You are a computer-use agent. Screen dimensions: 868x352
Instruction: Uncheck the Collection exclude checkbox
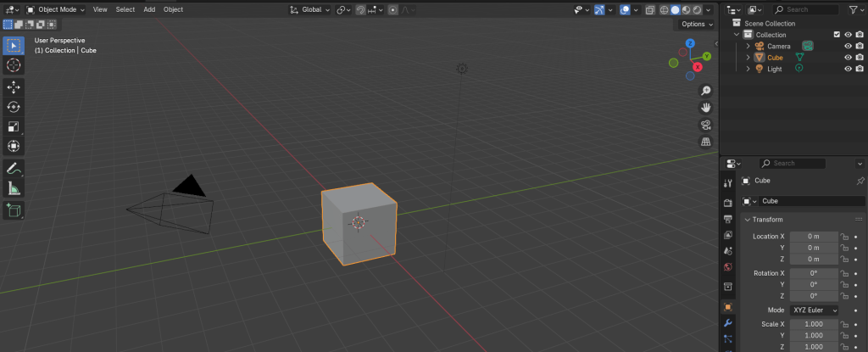click(x=837, y=35)
